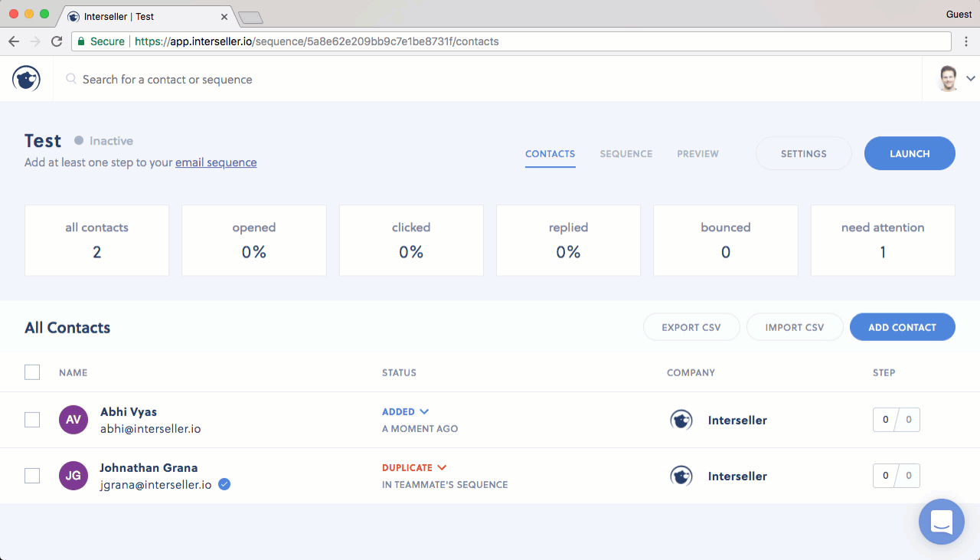Click the STEP column header

884,373
